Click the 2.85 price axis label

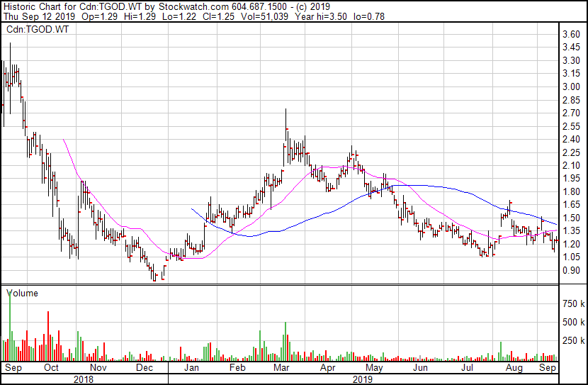[x=572, y=100]
